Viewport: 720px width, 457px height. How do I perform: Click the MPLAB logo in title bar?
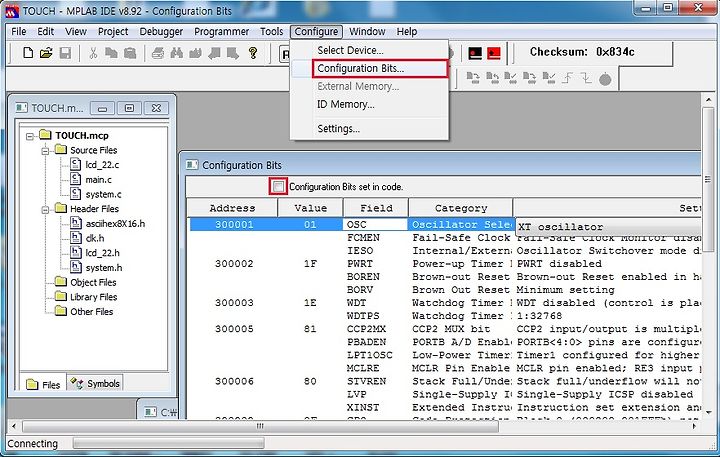(12, 11)
